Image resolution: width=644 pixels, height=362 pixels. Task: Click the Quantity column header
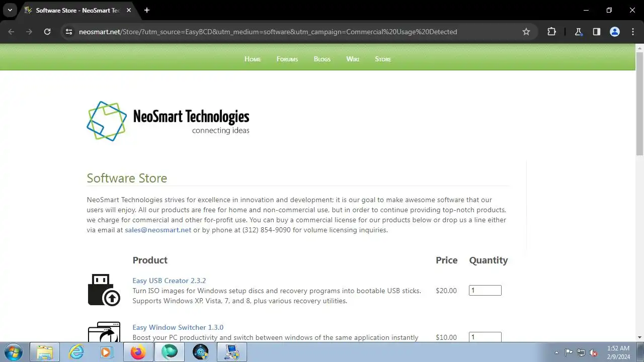point(489,260)
